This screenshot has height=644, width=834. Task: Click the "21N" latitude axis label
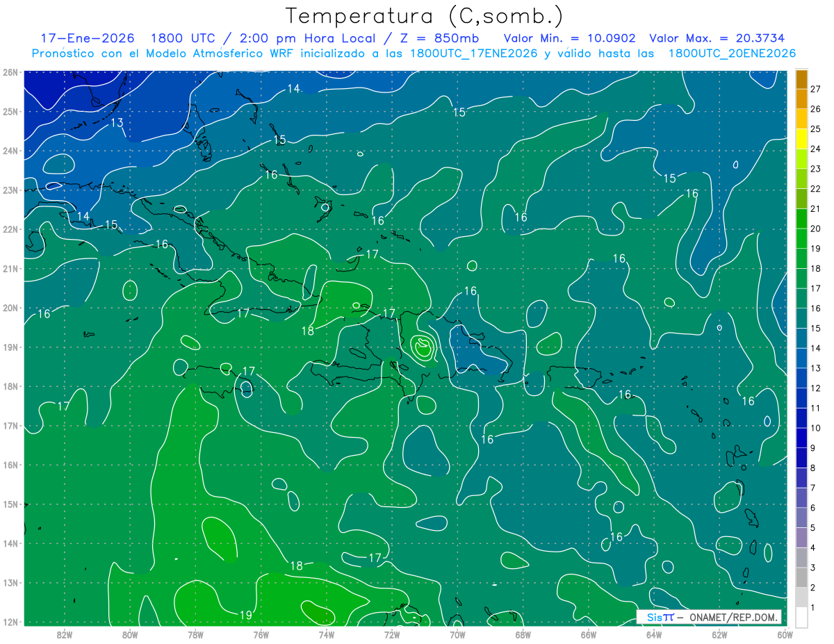point(10,268)
